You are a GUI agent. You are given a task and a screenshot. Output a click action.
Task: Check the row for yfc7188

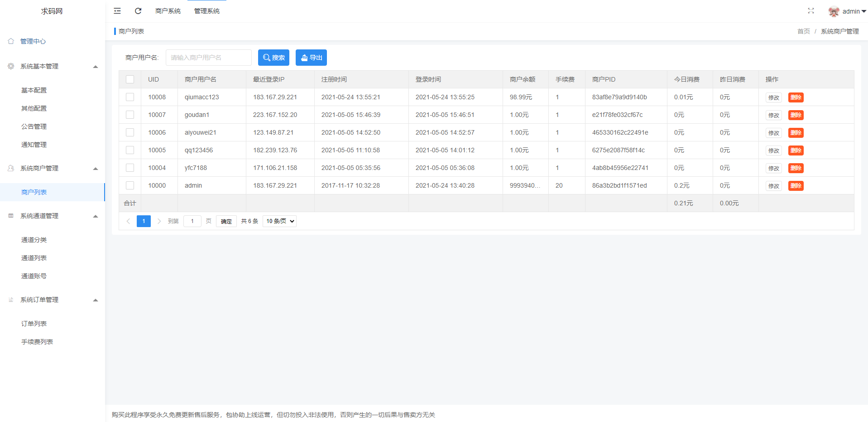[x=130, y=168]
